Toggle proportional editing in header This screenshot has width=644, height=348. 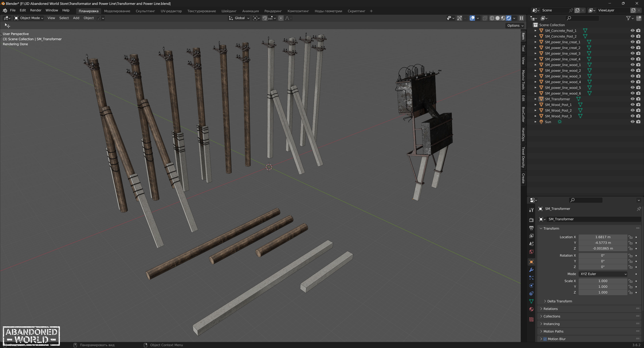(281, 18)
